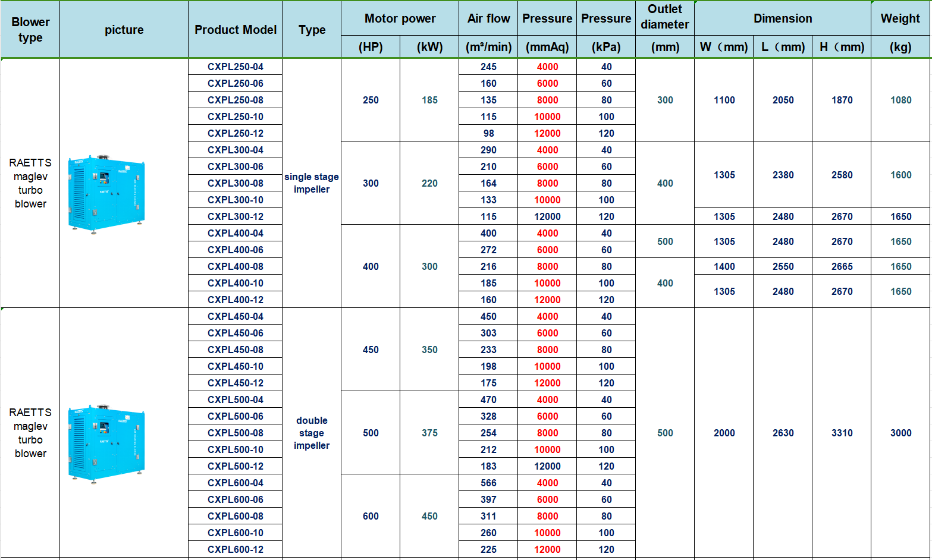Click the width value 2000
932x560 pixels.
click(724, 433)
